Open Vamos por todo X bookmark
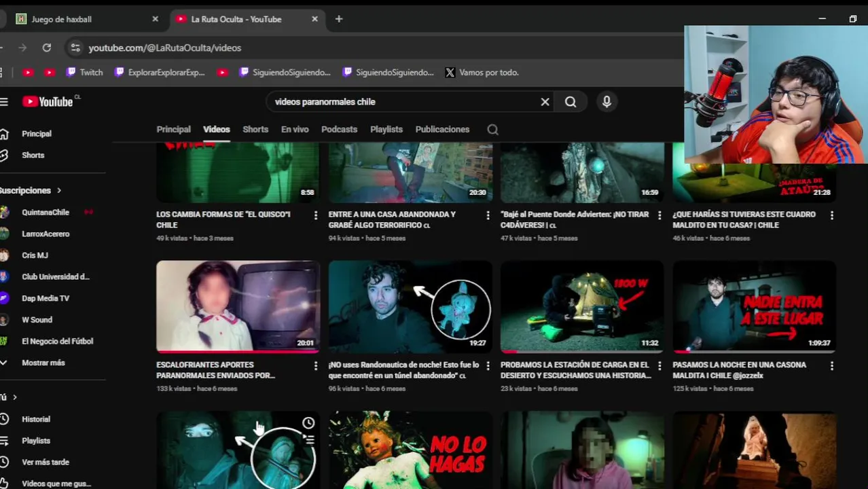Screen dimensions: 868x489 click(x=482, y=72)
